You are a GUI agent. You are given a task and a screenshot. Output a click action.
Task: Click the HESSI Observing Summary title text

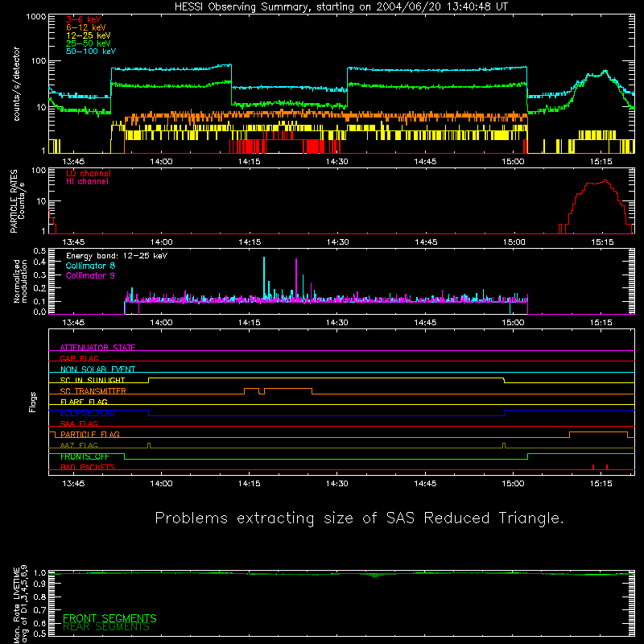tap(341, 6)
